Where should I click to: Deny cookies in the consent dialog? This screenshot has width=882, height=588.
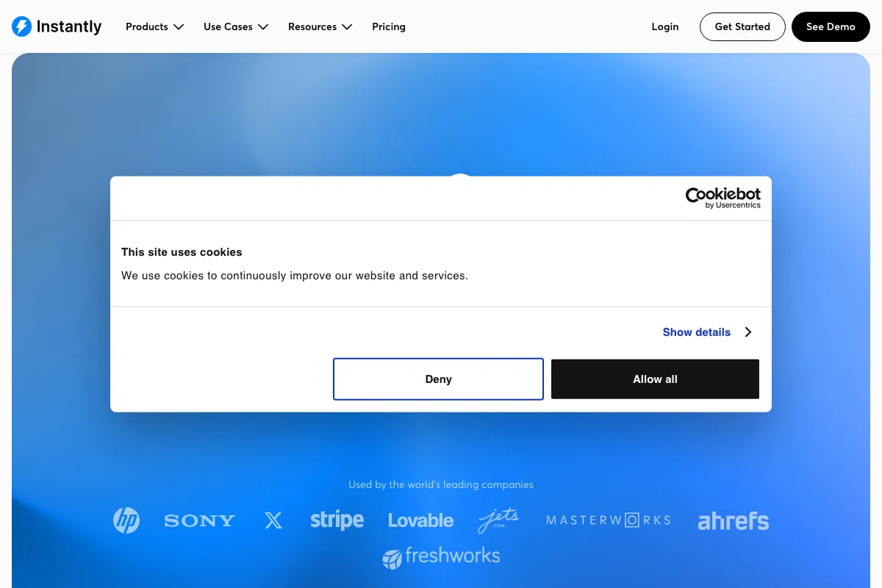(x=438, y=379)
